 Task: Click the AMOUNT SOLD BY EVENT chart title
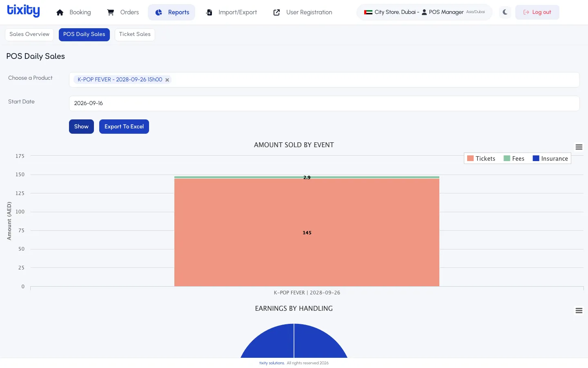click(x=294, y=145)
